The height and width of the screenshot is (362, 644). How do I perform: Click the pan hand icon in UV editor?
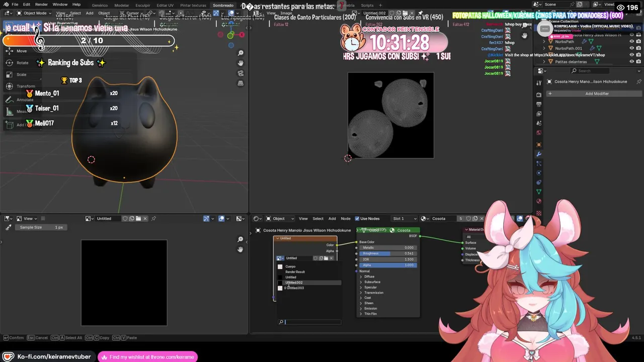[x=524, y=36]
